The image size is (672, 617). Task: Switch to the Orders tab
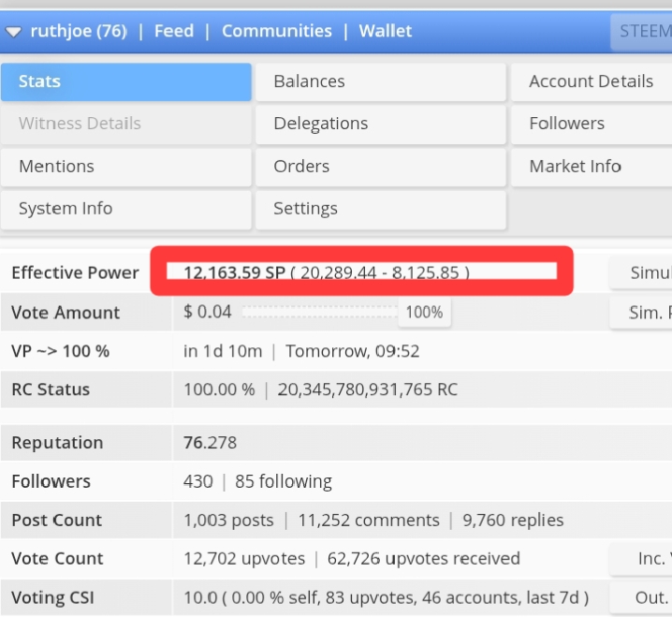(381, 167)
